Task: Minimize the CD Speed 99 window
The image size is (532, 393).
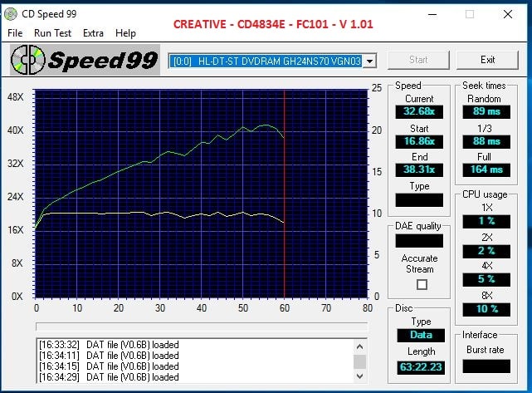Action: [x=432, y=14]
